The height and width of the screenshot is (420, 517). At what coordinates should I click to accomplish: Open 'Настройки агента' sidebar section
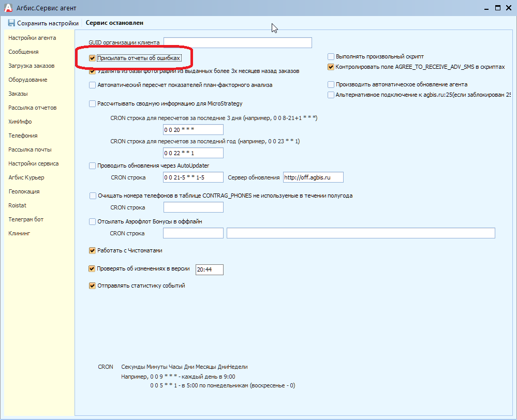pos(32,38)
